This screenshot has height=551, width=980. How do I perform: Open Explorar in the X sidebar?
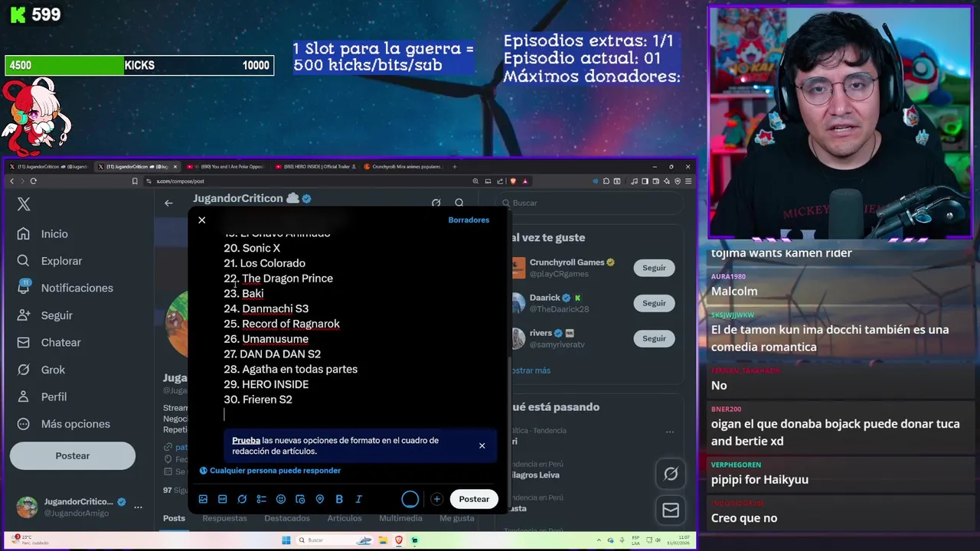[50, 261]
